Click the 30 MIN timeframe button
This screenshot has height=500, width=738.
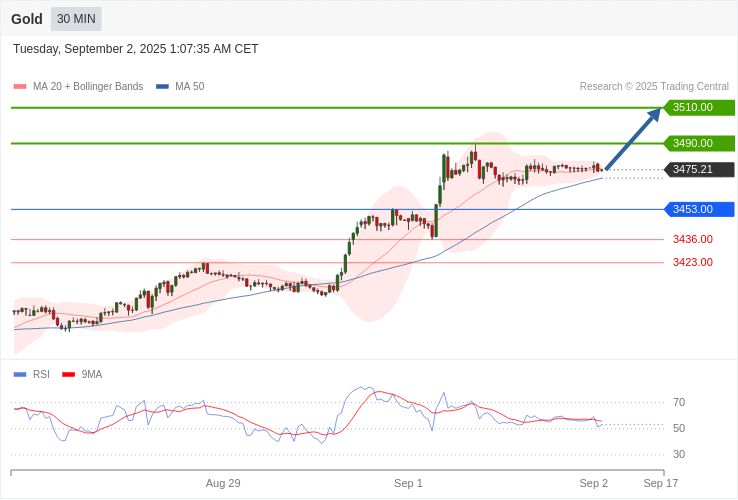[x=76, y=19]
